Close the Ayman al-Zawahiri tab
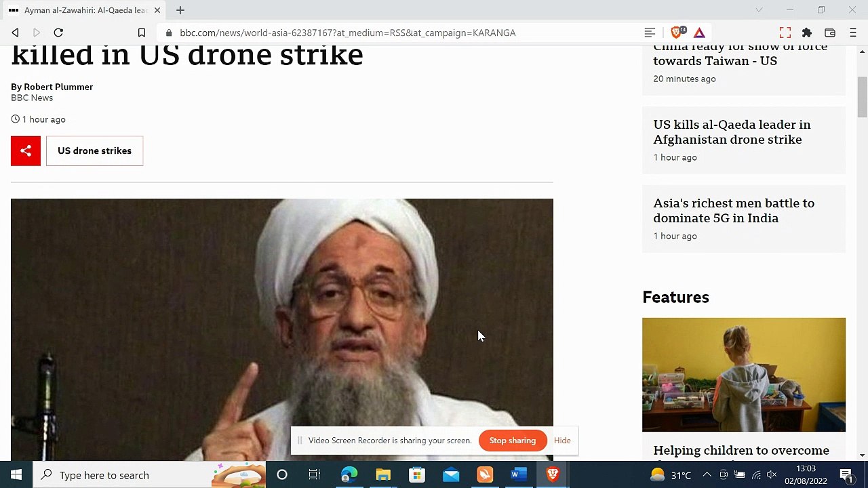 [x=157, y=10]
